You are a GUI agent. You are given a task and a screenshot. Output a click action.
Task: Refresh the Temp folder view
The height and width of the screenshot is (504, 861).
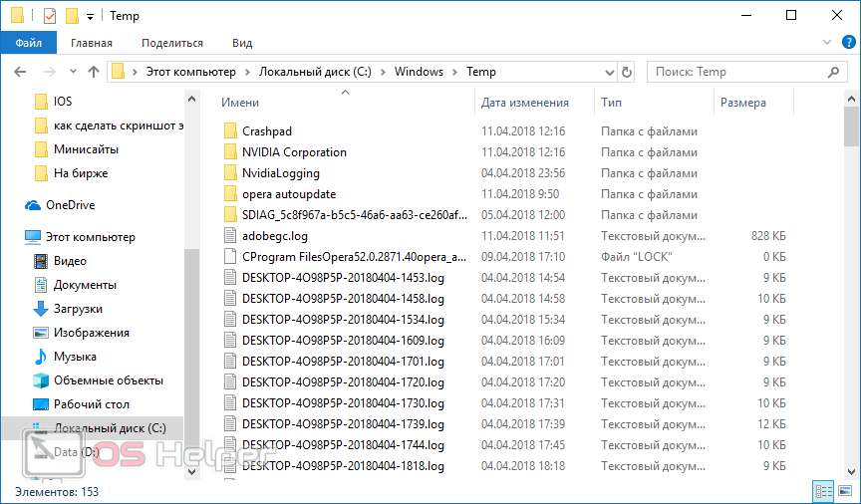(x=627, y=72)
